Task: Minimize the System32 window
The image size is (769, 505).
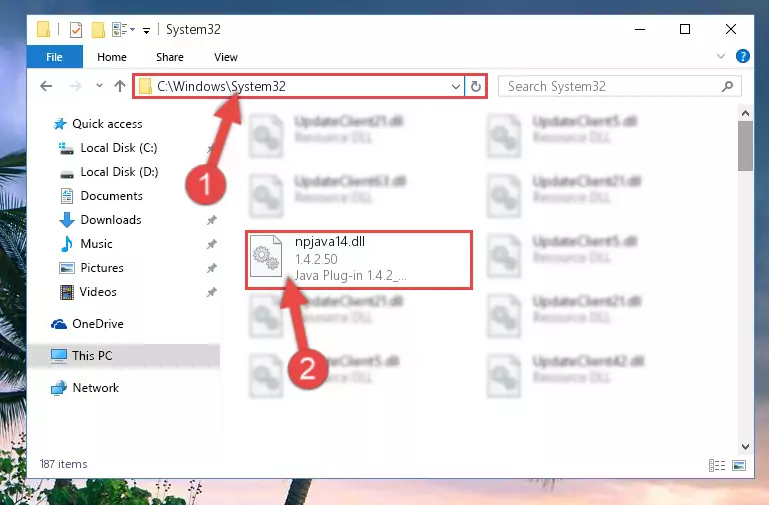Action: (x=640, y=29)
